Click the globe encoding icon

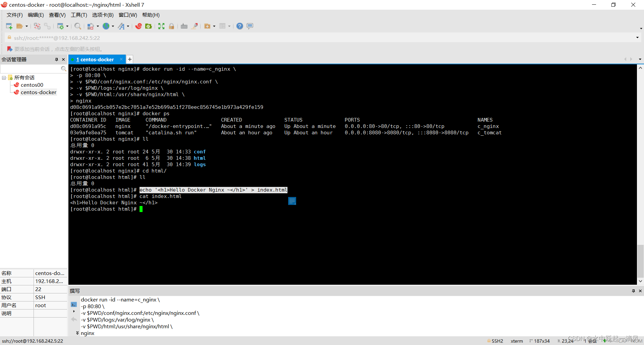(106, 26)
